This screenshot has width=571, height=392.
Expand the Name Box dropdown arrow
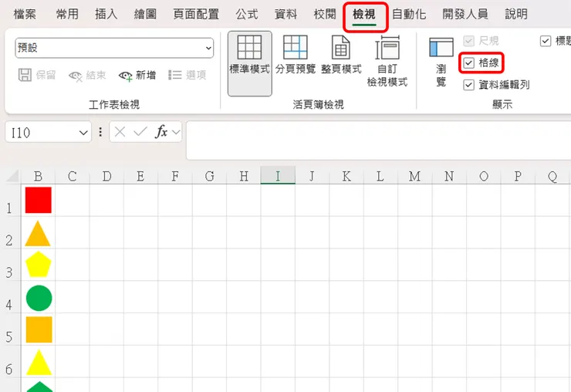click(x=83, y=132)
